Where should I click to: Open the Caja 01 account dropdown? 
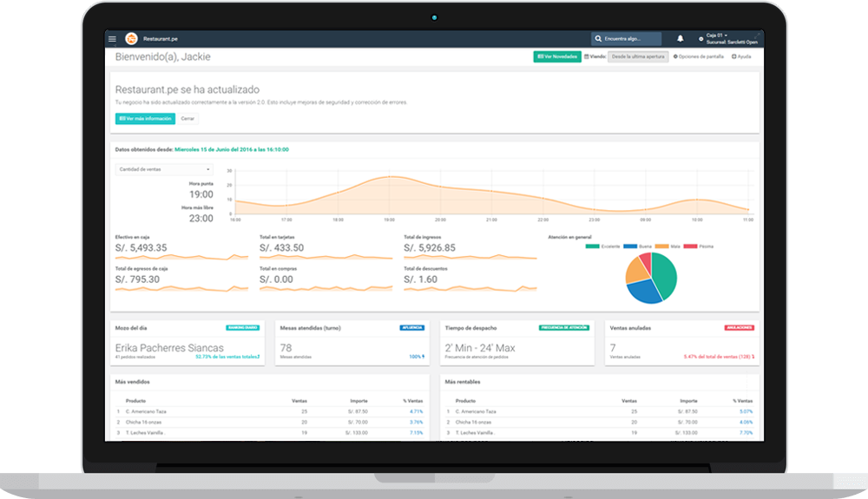click(x=717, y=36)
